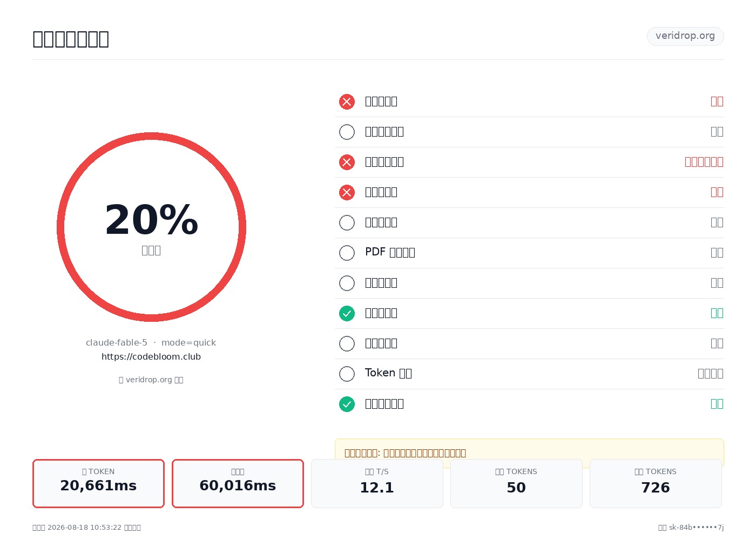Click the red 20% score ring
The image size is (756, 540).
pos(151,227)
